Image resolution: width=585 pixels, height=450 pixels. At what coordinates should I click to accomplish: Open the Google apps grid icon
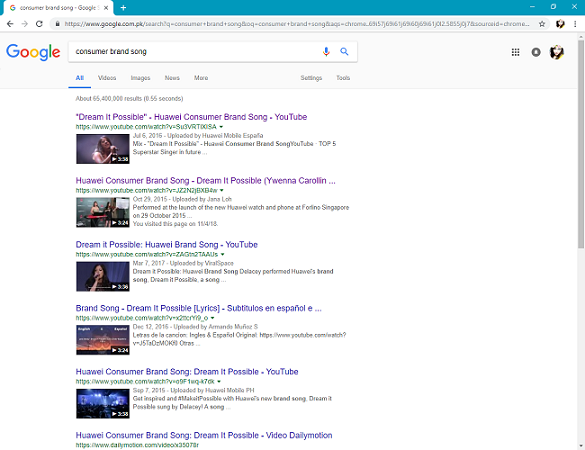point(515,52)
